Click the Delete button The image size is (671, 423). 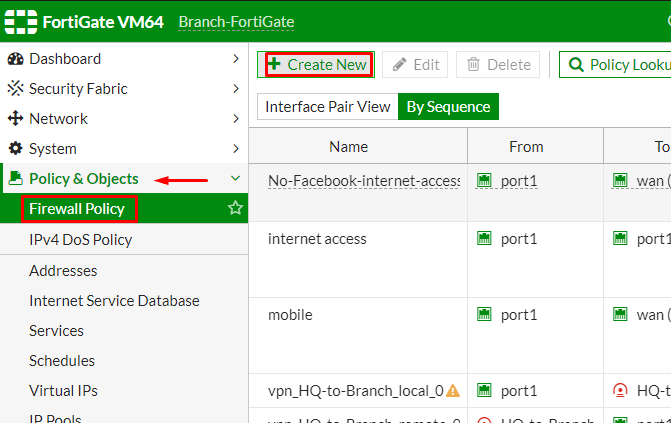point(498,65)
